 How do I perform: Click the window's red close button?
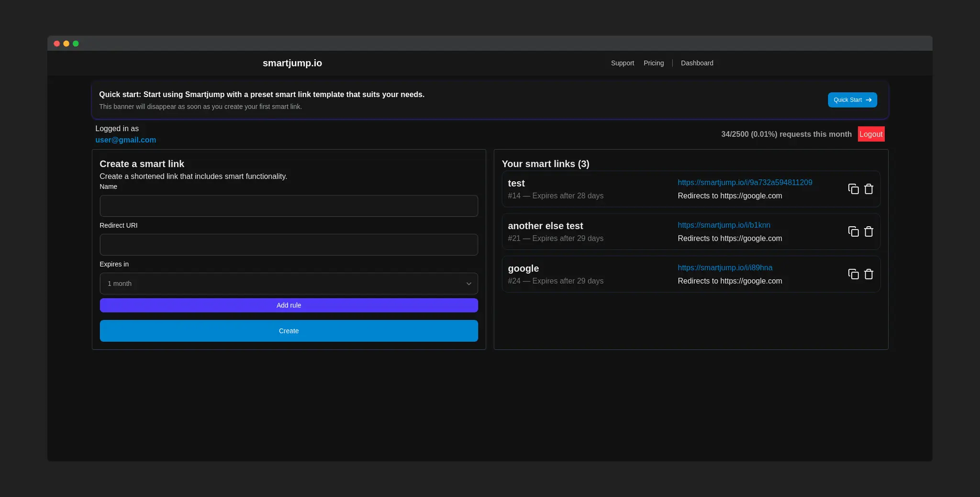coord(57,44)
